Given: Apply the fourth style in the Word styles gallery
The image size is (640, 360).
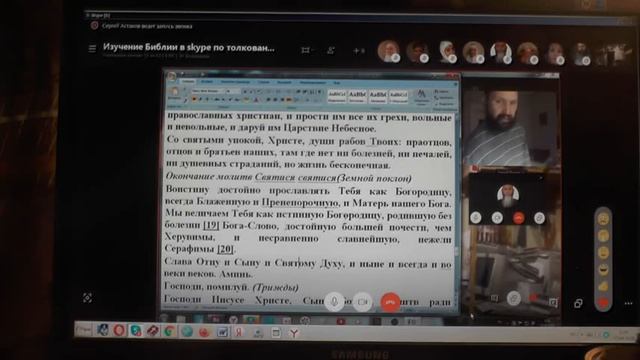Looking at the screenshot, I should point(398,96).
